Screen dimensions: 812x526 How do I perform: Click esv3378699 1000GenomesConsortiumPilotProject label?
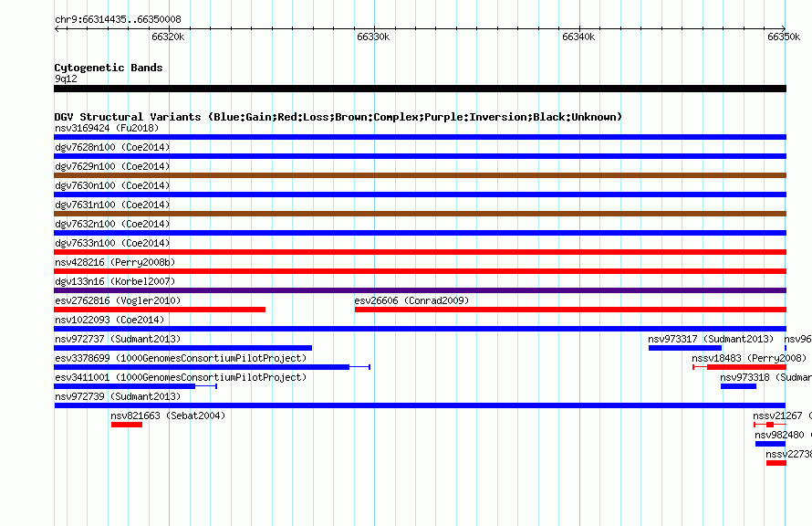[181, 358]
